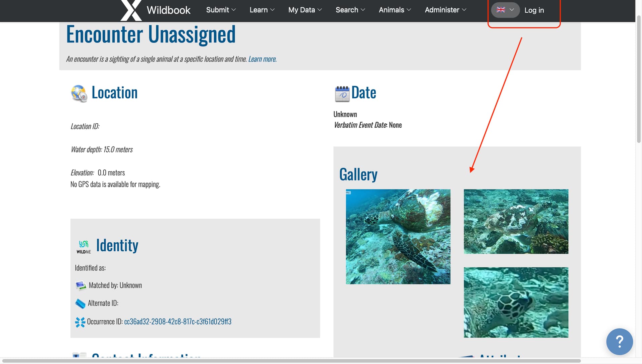Open the language flag dropdown

tap(505, 10)
